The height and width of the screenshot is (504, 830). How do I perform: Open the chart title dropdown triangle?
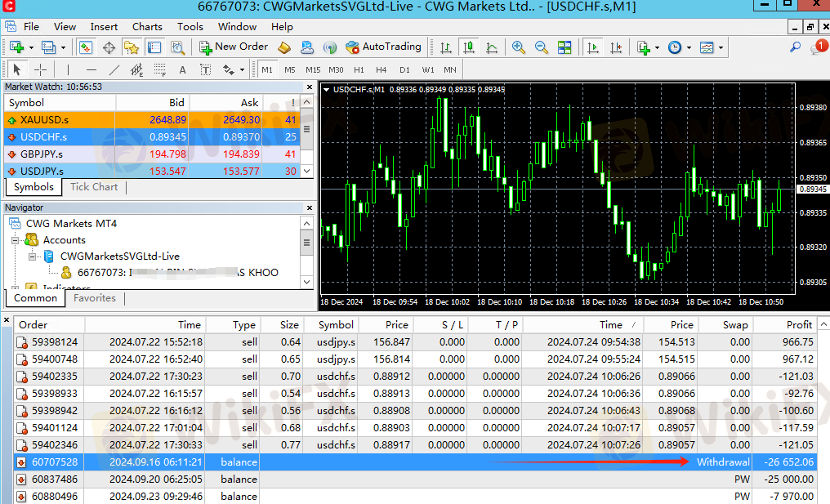[326, 90]
